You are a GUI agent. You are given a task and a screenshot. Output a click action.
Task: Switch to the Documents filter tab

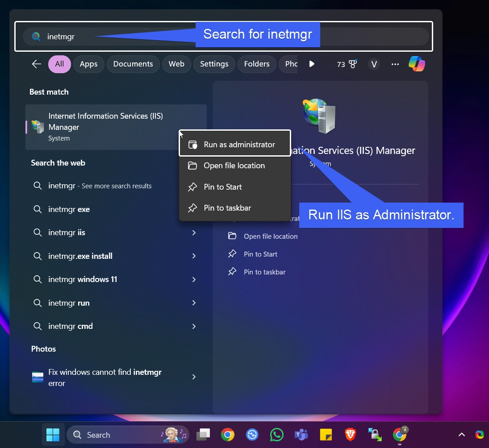coord(133,64)
